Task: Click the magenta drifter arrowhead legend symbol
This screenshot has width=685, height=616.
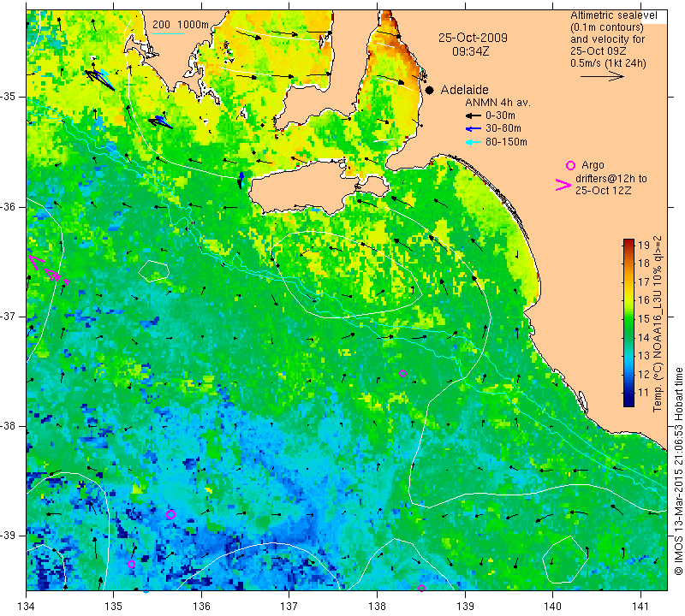Action: point(563,185)
